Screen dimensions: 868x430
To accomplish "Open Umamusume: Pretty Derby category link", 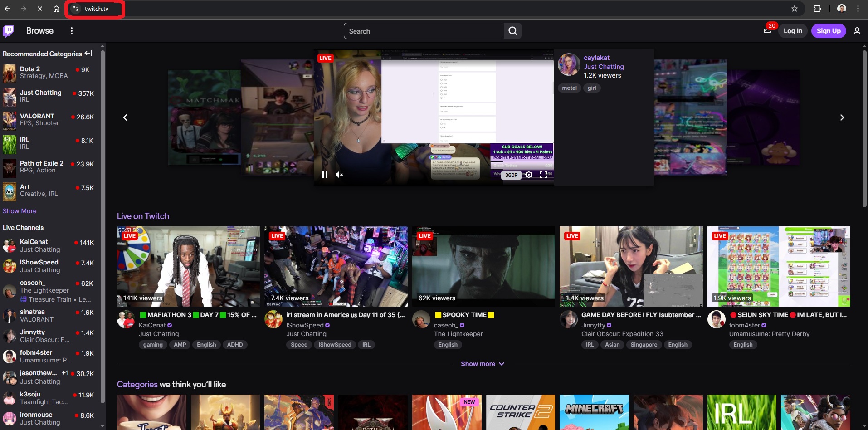I will click(769, 334).
